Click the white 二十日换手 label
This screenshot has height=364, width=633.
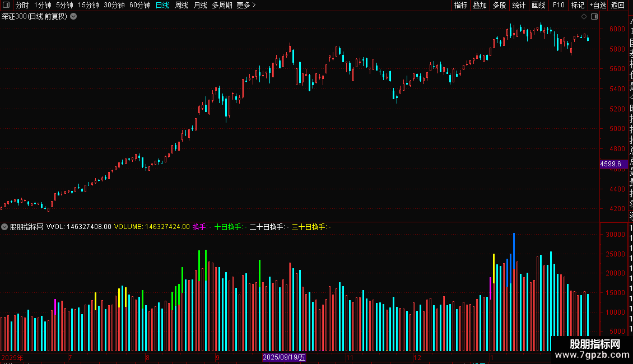pyautogui.click(x=269, y=227)
